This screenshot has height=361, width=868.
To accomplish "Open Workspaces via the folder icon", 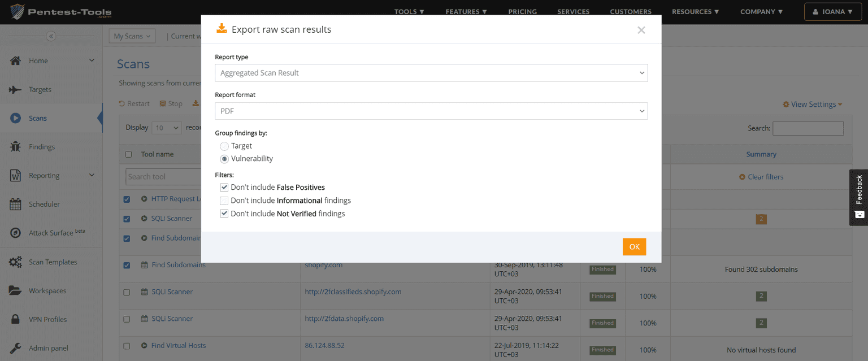I will coord(15,290).
